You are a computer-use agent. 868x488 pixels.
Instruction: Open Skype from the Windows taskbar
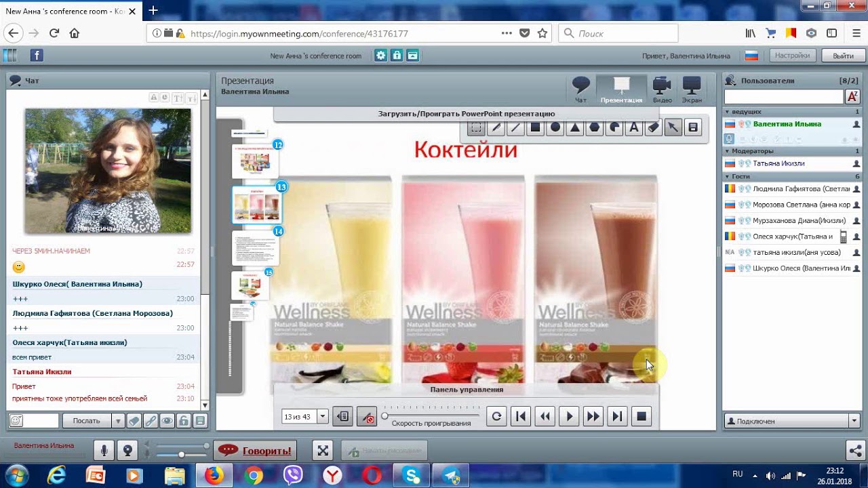[412, 476]
